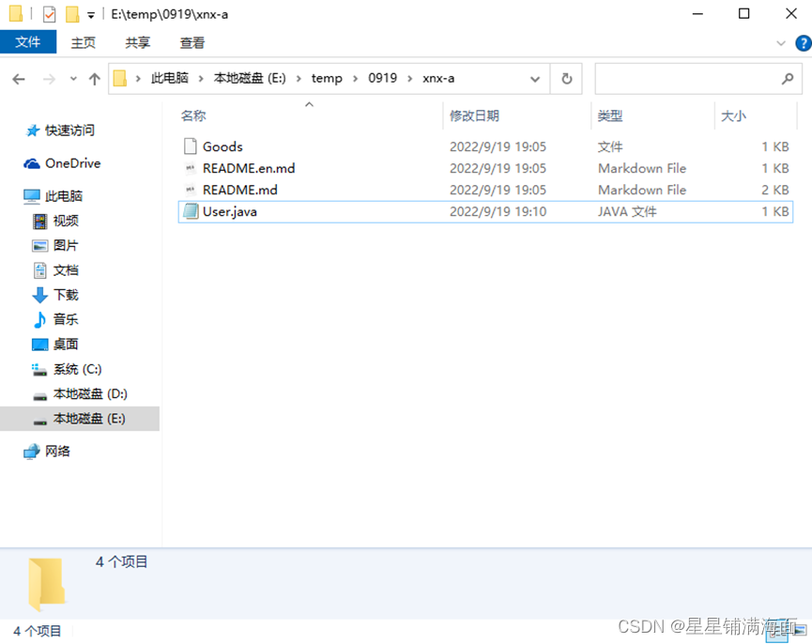812x644 pixels.
Task: Expand the ribbon with the chevron
Action: 781,43
